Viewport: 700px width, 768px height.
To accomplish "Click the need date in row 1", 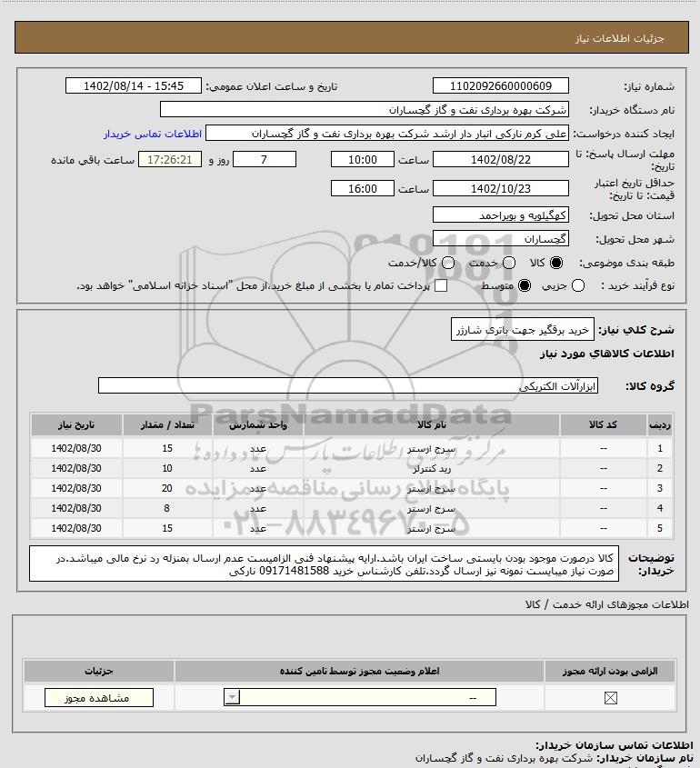I will pyautogui.click(x=76, y=448).
